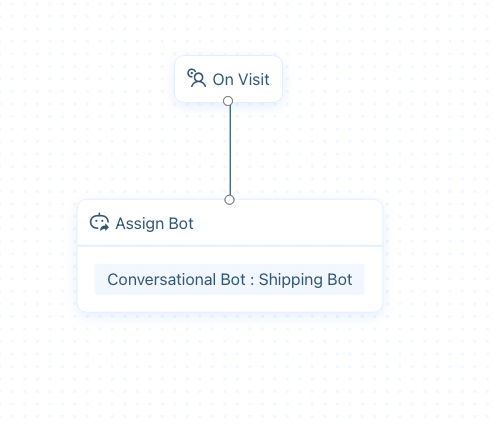
Task: Click the input connector circle atop Assign Bot
Action: click(x=229, y=200)
